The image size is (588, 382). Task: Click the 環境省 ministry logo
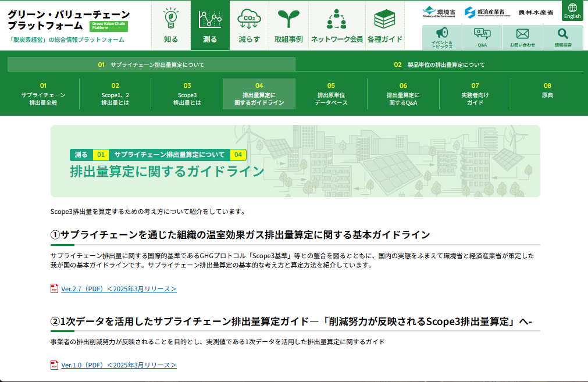(x=439, y=12)
